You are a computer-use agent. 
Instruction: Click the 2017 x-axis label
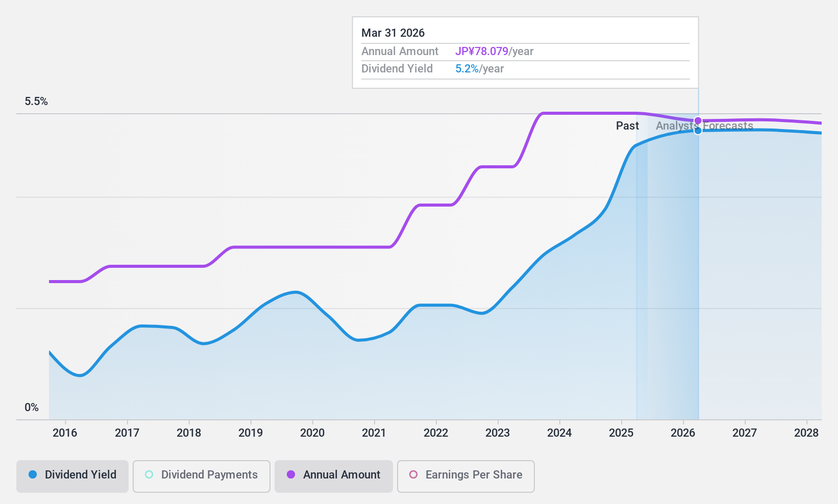point(127,433)
